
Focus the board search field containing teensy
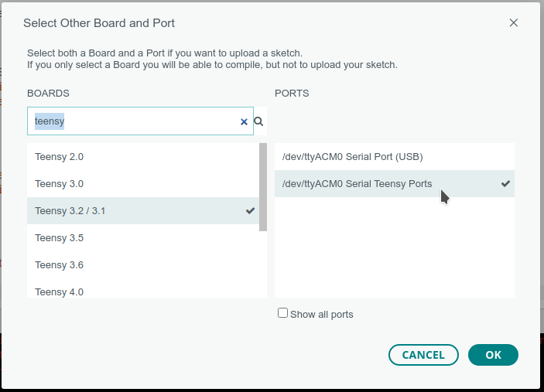(140, 121)
